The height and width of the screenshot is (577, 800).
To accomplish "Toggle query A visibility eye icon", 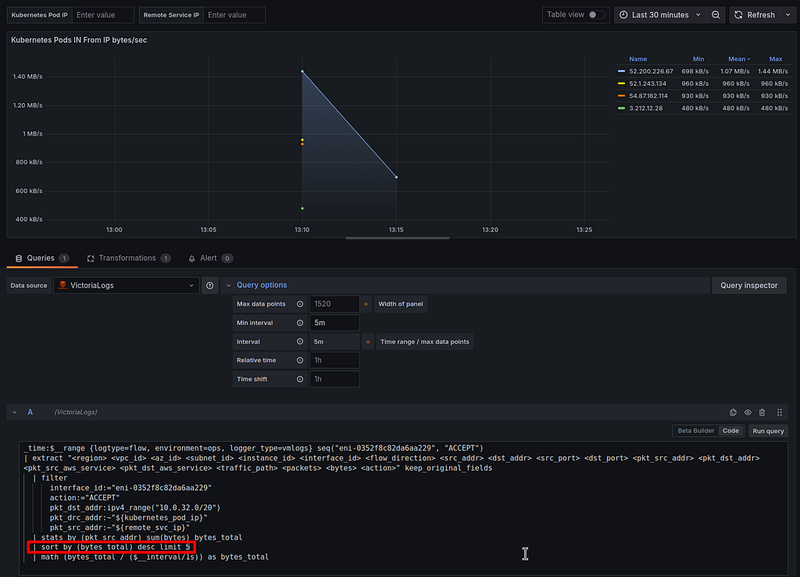I will (747, 412).
